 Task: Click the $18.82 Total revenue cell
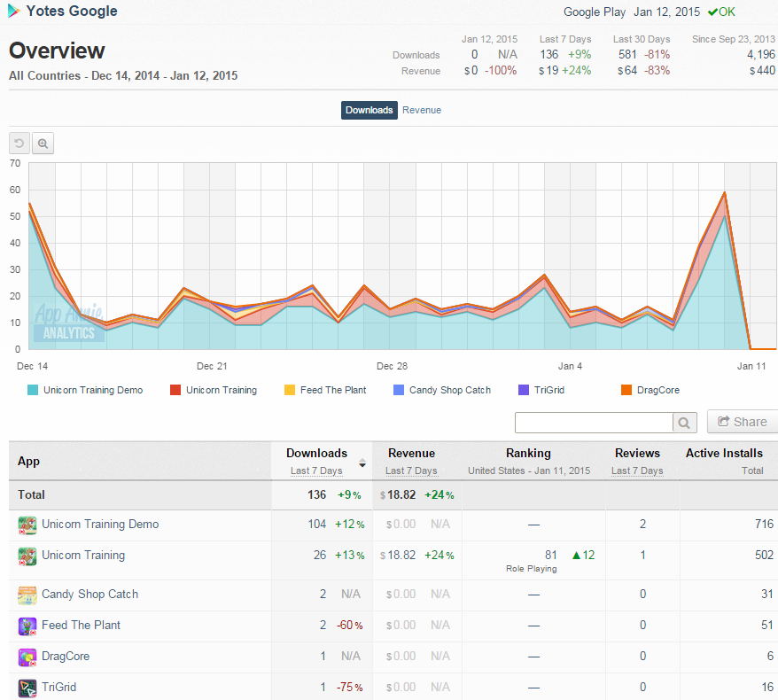pyautogui.click(x=398, y=495)
